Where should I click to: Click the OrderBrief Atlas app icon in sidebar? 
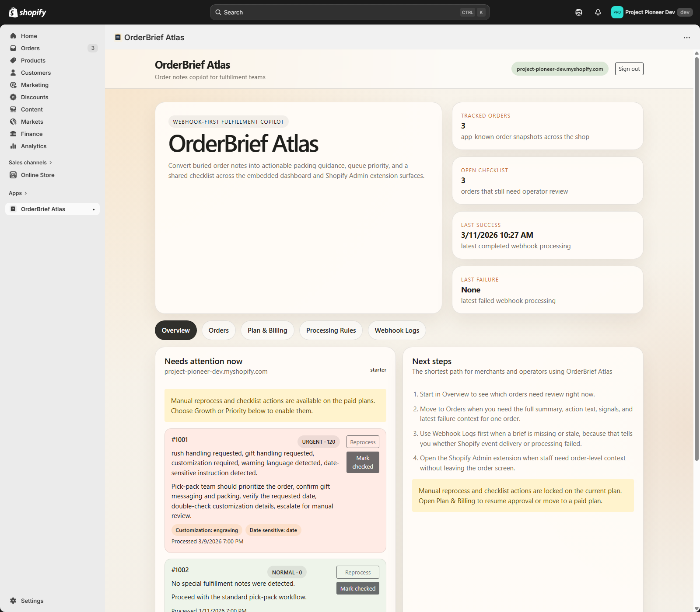13,209
